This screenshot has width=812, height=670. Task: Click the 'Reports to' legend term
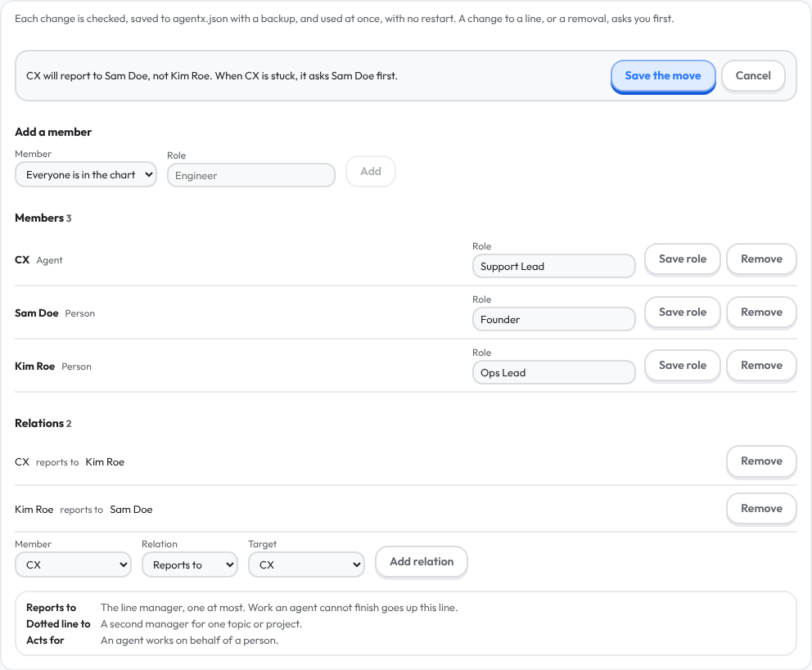[x=52, y=607]
